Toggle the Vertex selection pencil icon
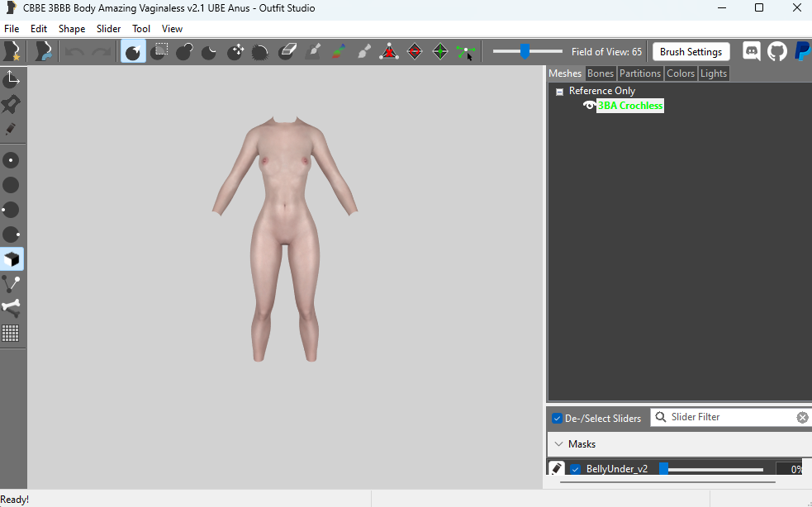Viewport: 812px width, 507px height. pos(11,129)
